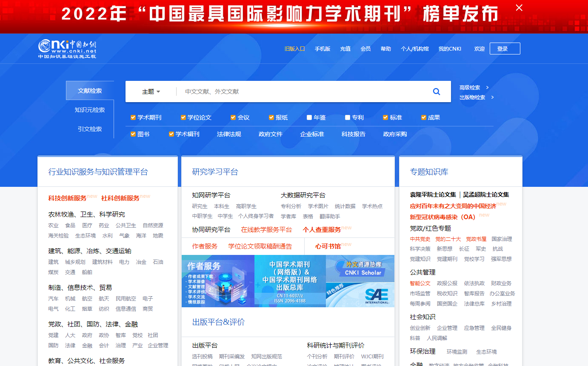Screen dimensions: 588x366
Task: Open 充值 in top navigation
Action: (345, 49)
